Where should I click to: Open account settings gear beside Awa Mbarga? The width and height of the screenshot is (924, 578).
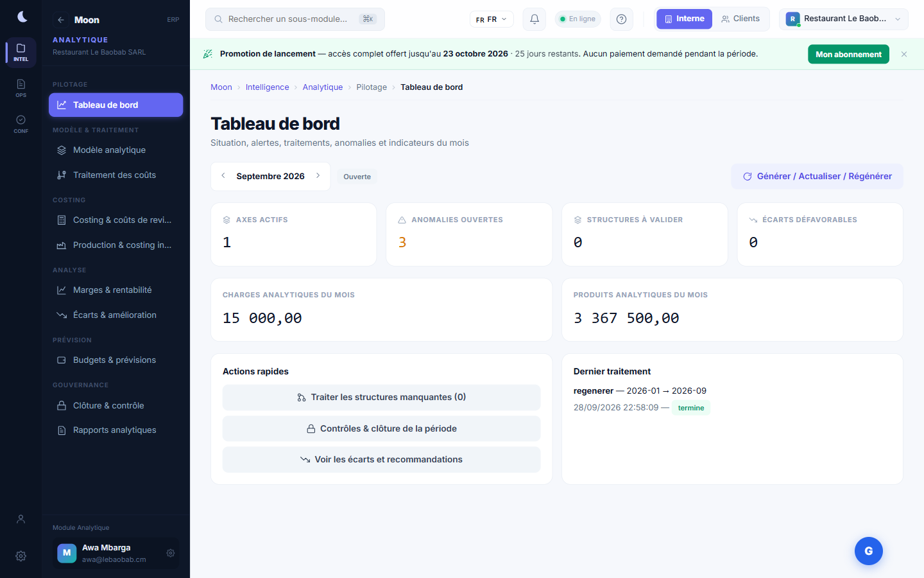pyautogui.click(x=171, y=553)
